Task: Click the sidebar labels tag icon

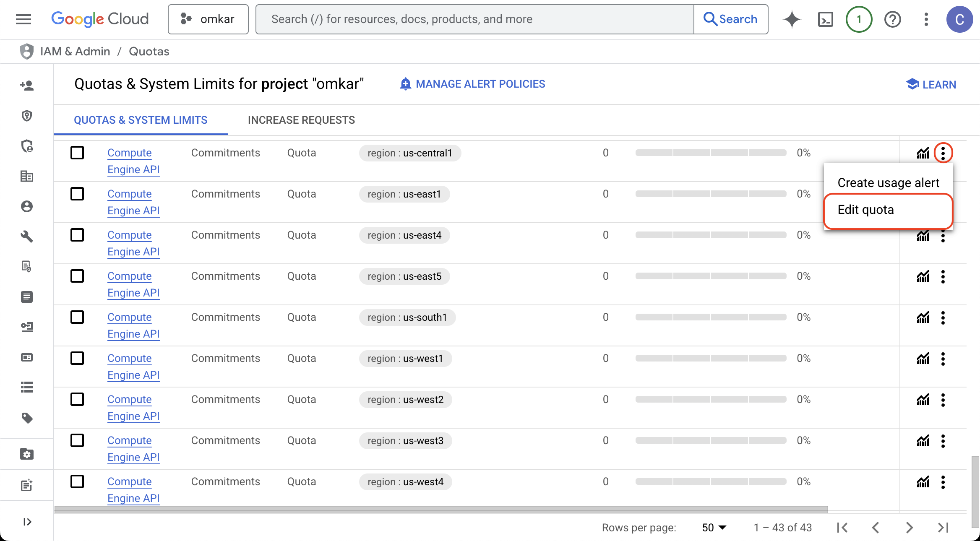Action: pyautogui.click(x=27, y=418)
